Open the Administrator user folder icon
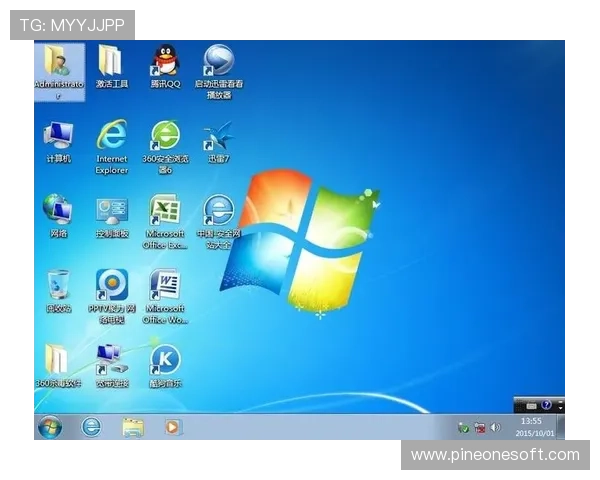The width and height of the screenshot is (600, 480). pyautogui.click(x=59, y=72)
